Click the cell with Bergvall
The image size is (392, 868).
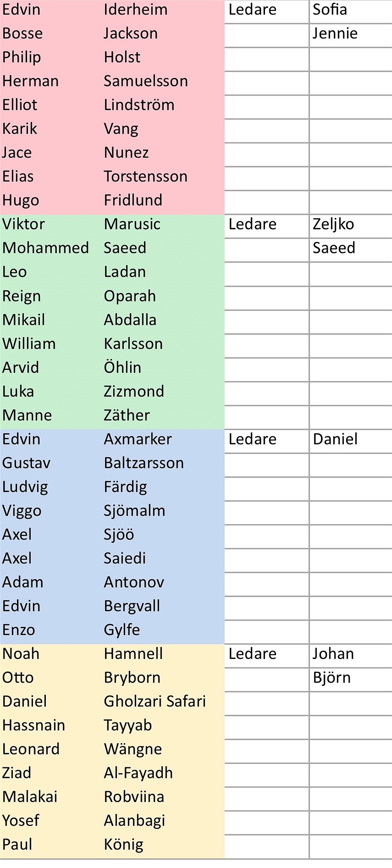click(132, 606)
